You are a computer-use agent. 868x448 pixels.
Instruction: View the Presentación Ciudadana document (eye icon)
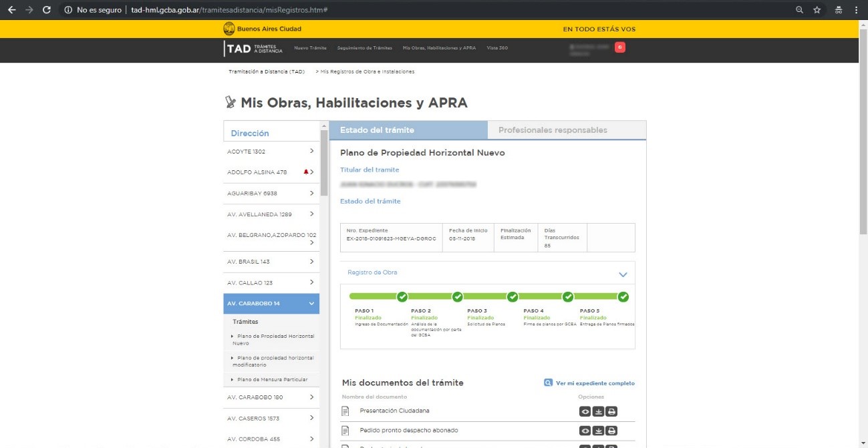tap(585, 411)
